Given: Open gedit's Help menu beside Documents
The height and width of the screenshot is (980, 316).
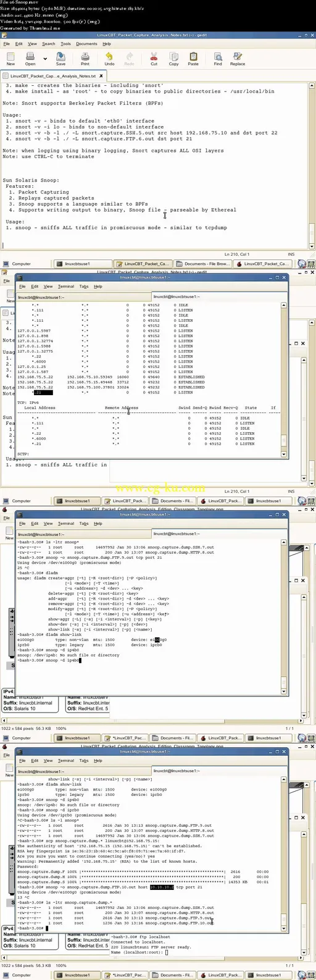Looking at the screenshot, I should [107, 44].
